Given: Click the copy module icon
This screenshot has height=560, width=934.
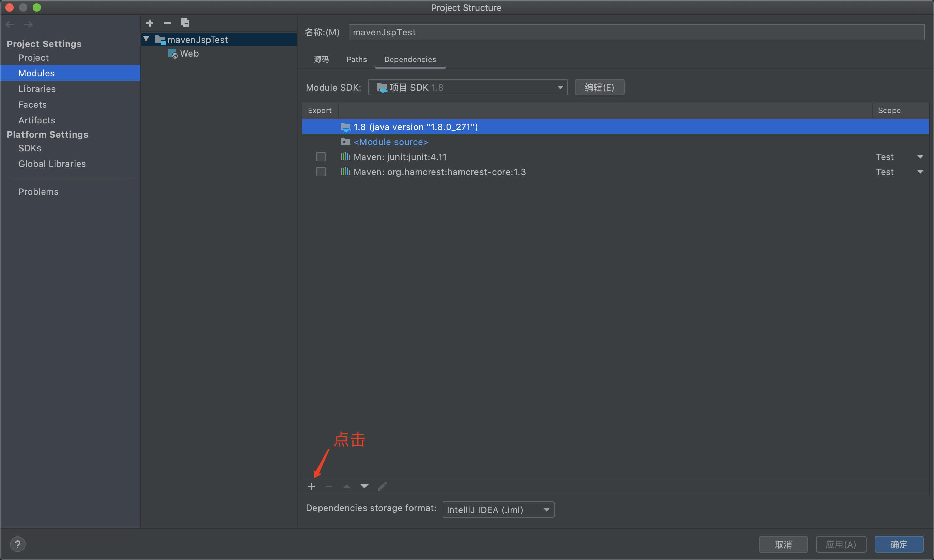Looking at the screenshot, I should (185, 24).
